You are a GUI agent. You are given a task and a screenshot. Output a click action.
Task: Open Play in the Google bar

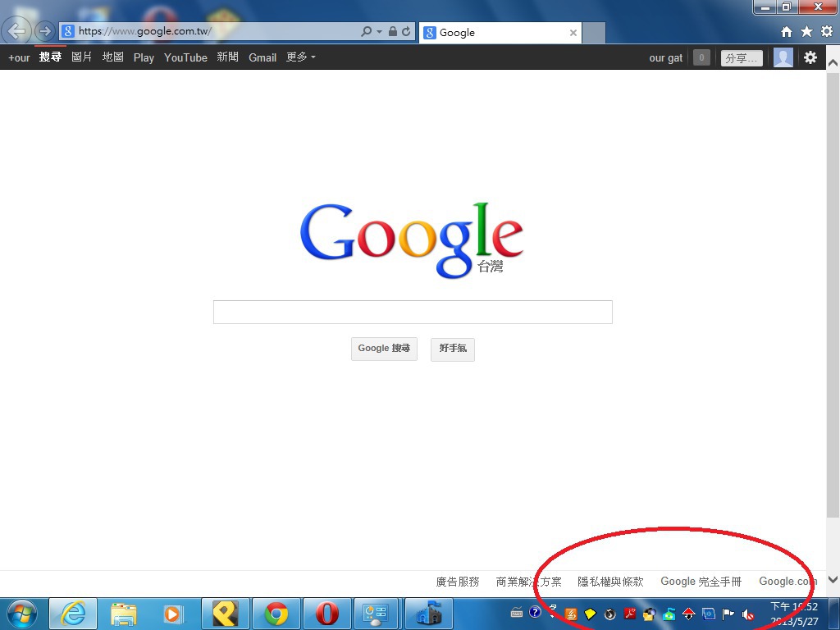click(144, 58)
